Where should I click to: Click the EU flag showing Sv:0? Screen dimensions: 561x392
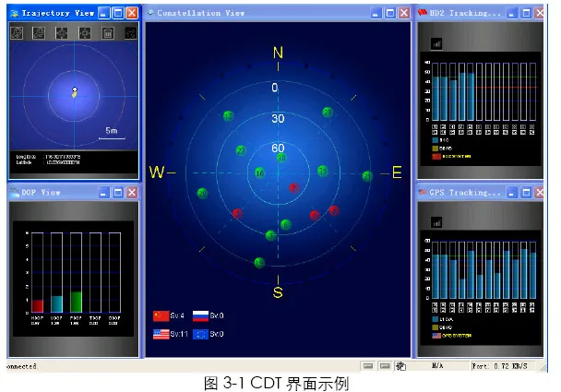click(x=201, y=334)
